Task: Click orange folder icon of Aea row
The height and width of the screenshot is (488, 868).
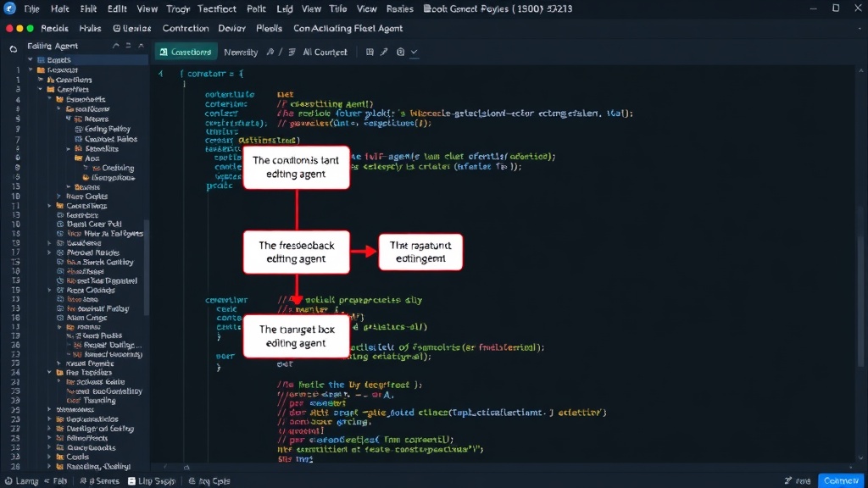Action: click(79, 158)
